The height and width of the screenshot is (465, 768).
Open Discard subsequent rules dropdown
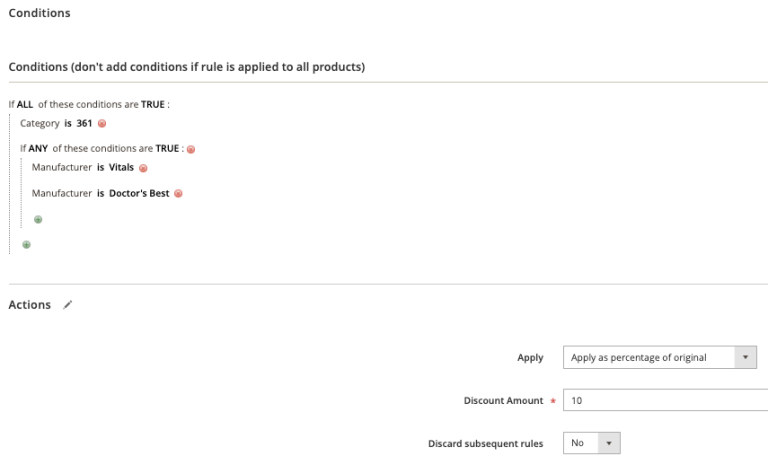(592, 443)
